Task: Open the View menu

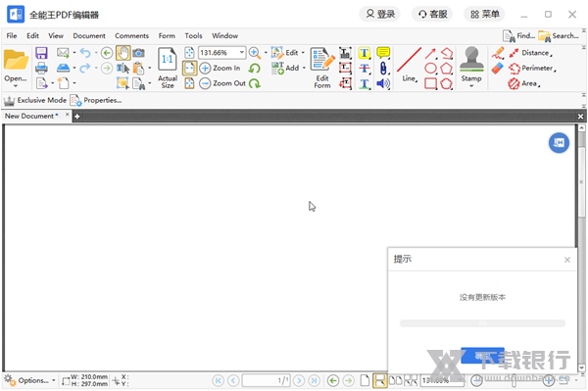Action: (x=56, y=35)
